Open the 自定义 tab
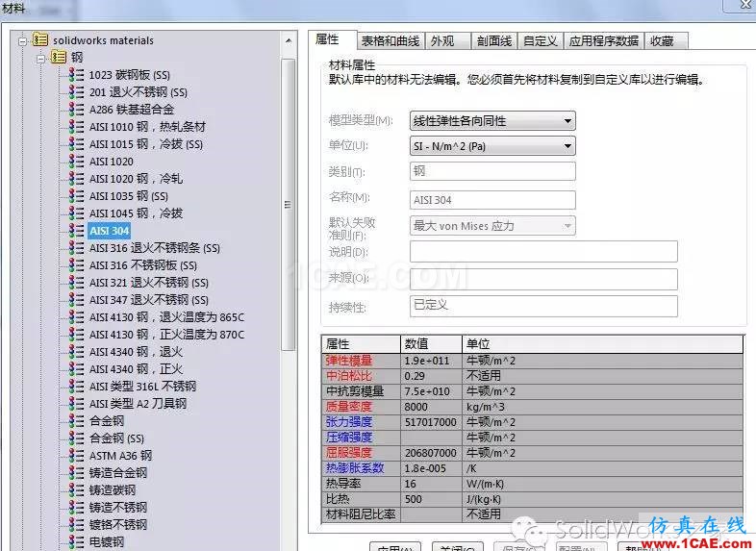Screen dimensions: 756x551 click(540, 41)
